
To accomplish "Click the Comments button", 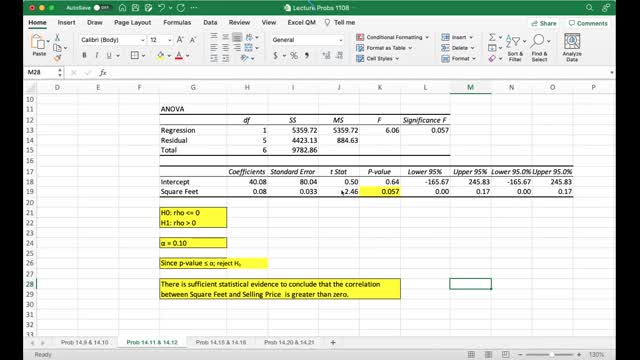I will click(x=588, y=23).
